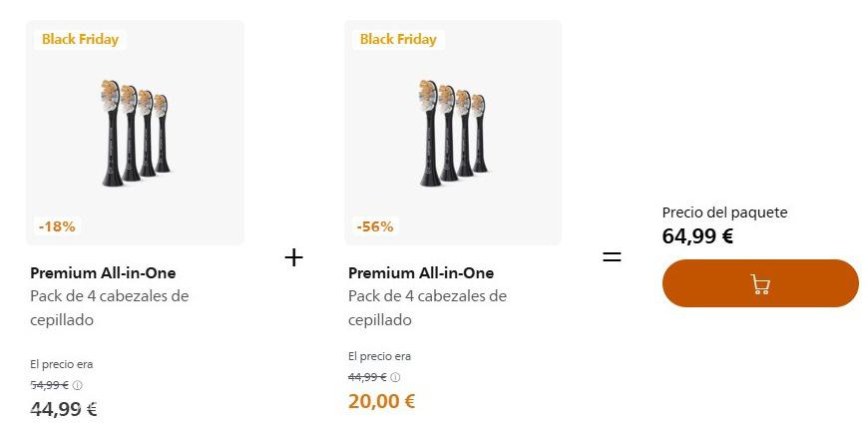
Task: Open the brush heads image with -56% discount
Action: point(453,133)
